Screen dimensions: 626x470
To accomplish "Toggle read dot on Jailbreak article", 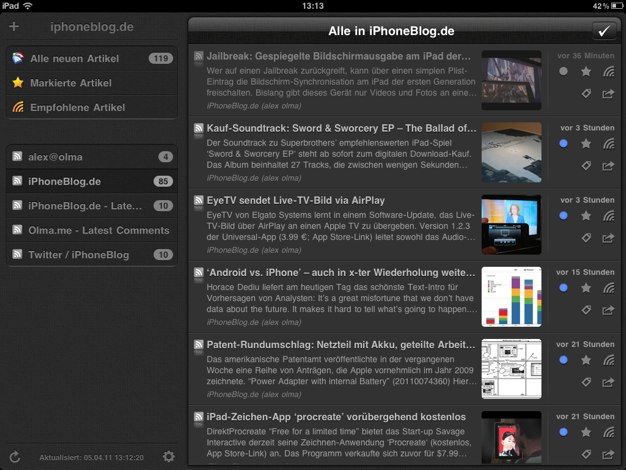I will point(563,71).
